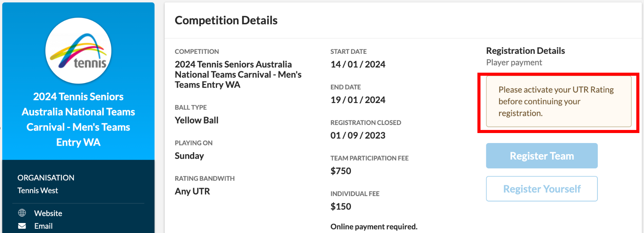The image size is (644, 233).
Task: Click the globe icon beside Website
Action: click(22, 213)
